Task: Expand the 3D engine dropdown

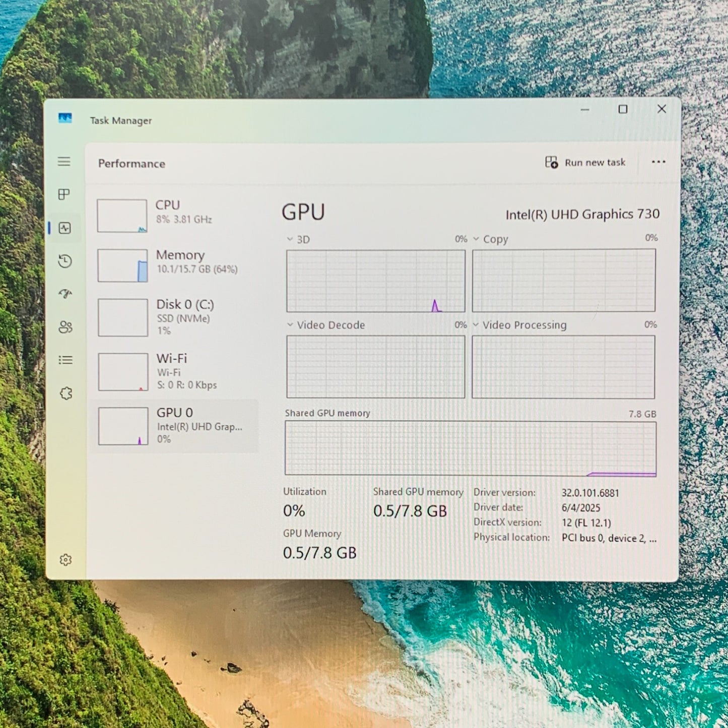Action: (x=290, y=239)
